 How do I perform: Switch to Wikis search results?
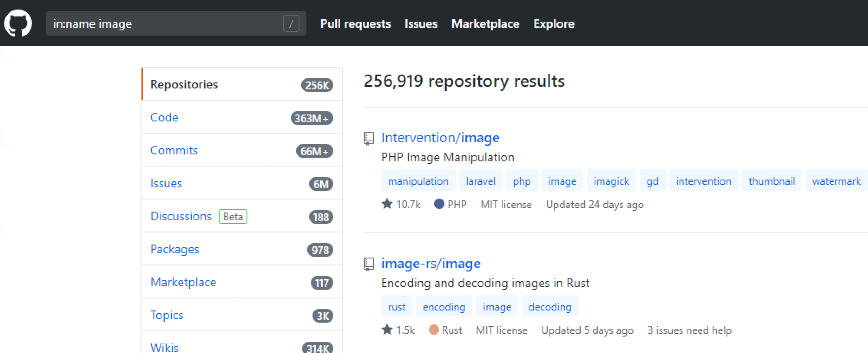tap(242, 343)
